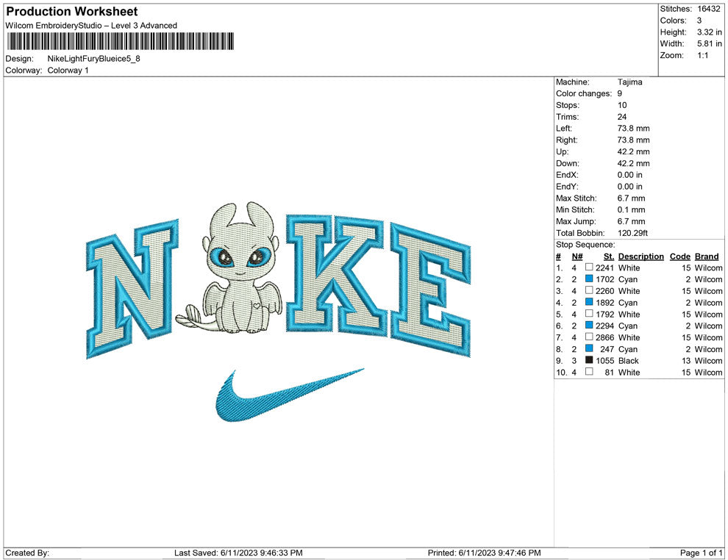Click the Light Fury dragon in the design
This screenshot has height=560, width=728.
point(229,268)
